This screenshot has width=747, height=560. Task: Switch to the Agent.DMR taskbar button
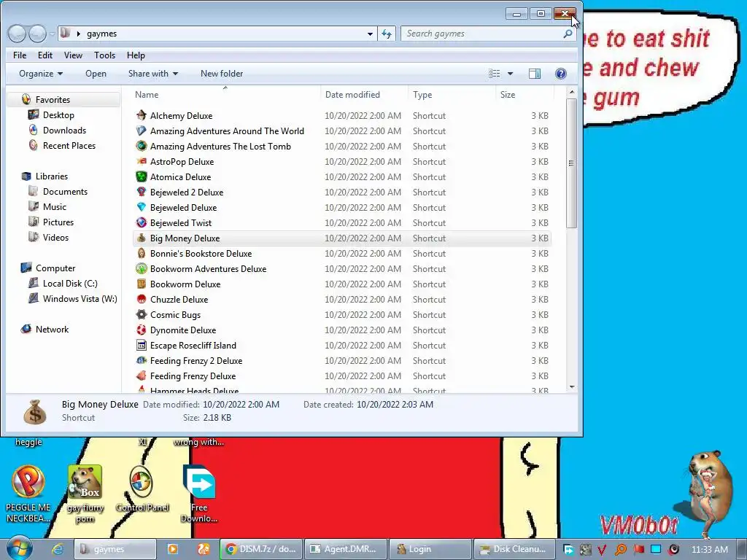(346, 549)
